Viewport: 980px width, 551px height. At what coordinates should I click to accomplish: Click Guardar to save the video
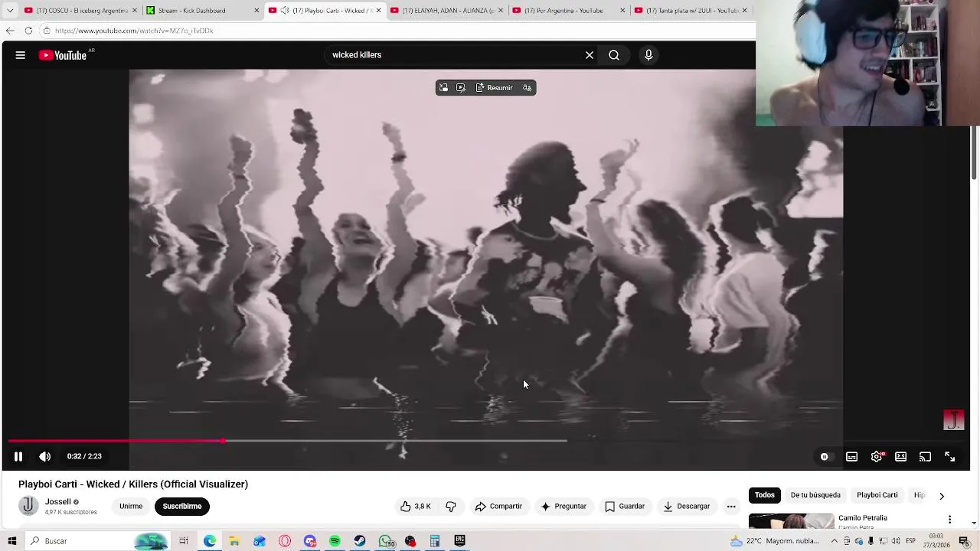point(625,506)
